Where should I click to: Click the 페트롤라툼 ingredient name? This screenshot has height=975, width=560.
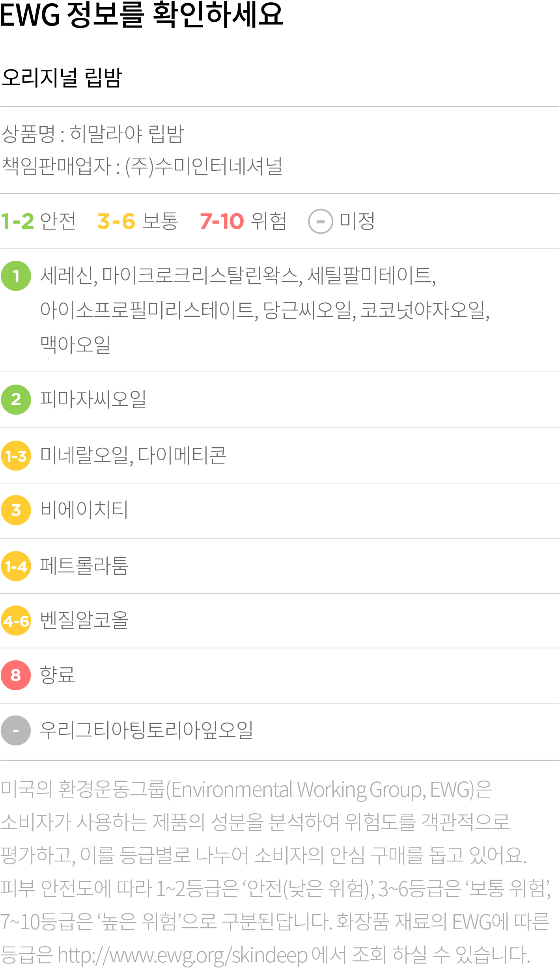click(84, 566)
